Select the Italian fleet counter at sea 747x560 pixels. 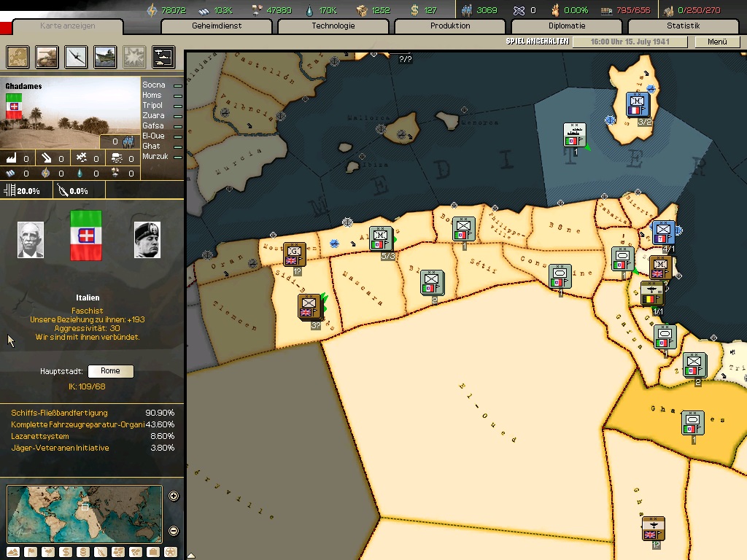574,135
